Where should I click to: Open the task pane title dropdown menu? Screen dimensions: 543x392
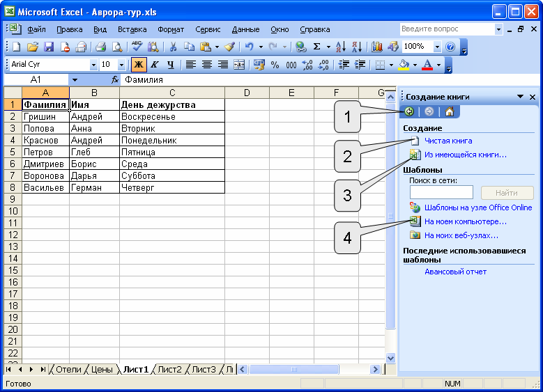coord(520,97)
